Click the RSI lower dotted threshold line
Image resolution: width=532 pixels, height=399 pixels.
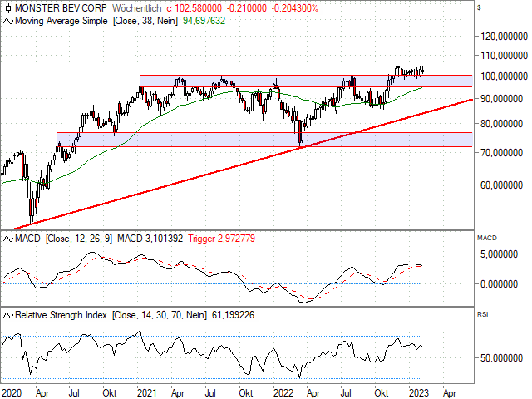click(212, 379)
